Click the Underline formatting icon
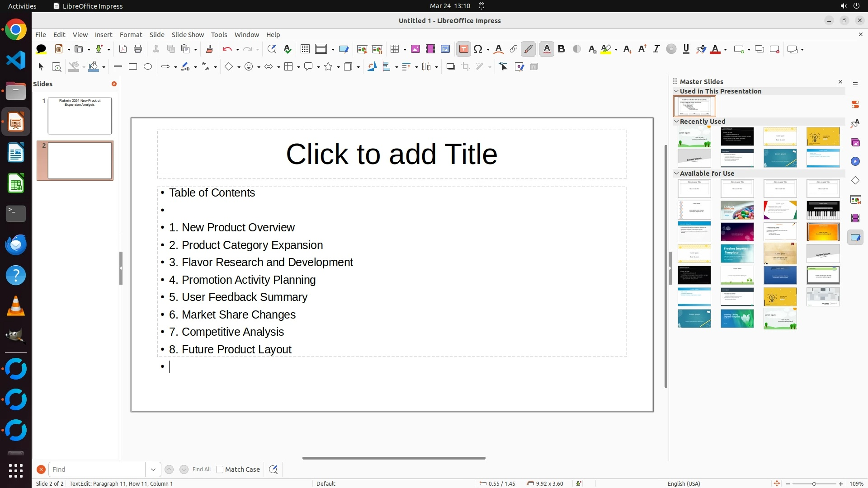 pyautogui.click(x=686, y=49)
